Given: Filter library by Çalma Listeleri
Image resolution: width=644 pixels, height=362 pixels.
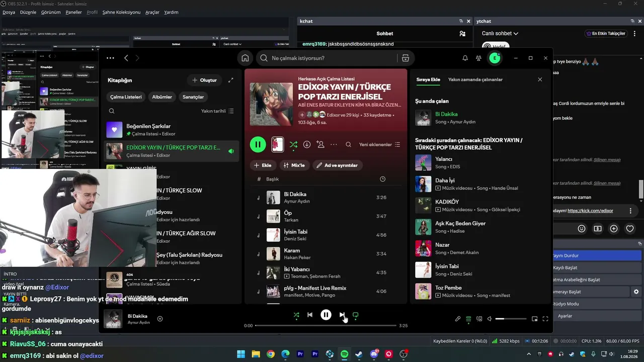Looking at the screenshot, I should 126,97.
